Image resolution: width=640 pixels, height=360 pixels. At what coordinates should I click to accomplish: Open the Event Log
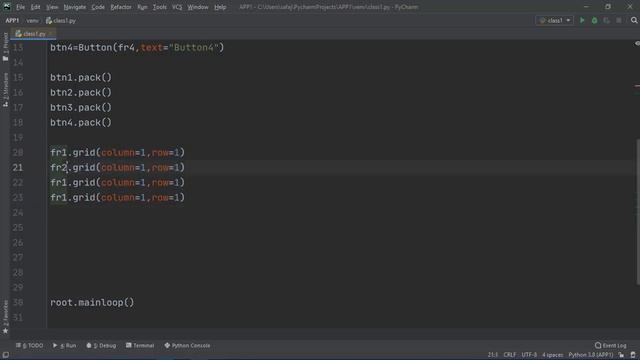click(x=611, y=345)
